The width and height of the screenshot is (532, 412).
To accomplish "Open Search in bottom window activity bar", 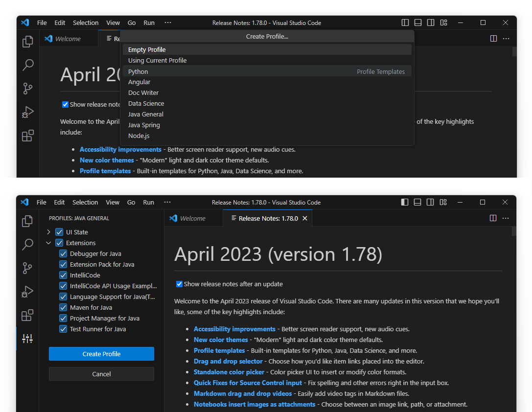I will [27, 244].
